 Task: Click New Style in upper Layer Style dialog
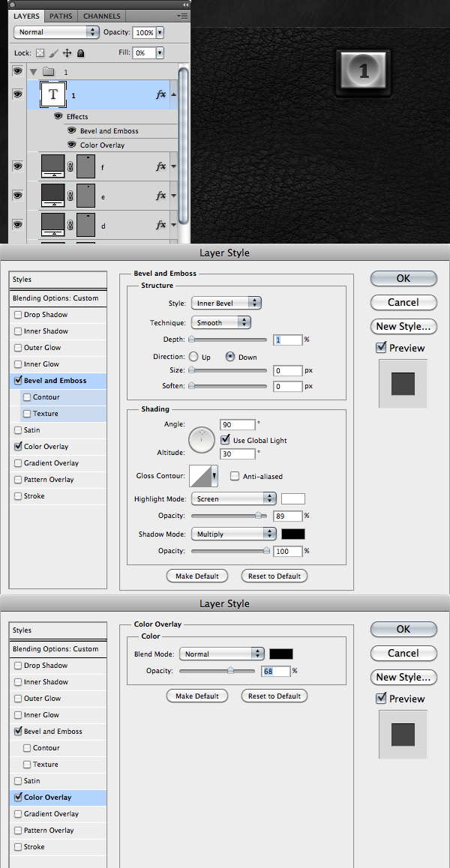[403, 326]
